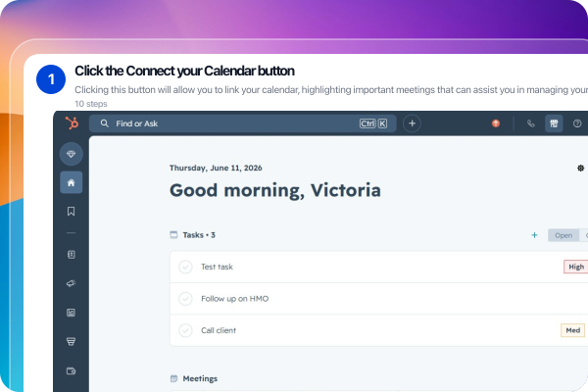588x392 pixels.
Task: Open the Marketing megaphone sidebar icon
Action: (x=71, y=283)
